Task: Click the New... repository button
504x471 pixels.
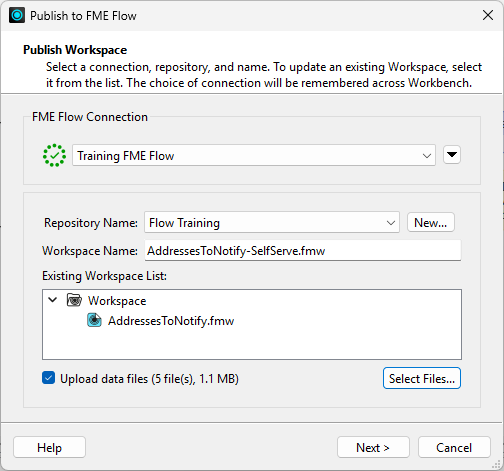Action: [x=431, y=222]
